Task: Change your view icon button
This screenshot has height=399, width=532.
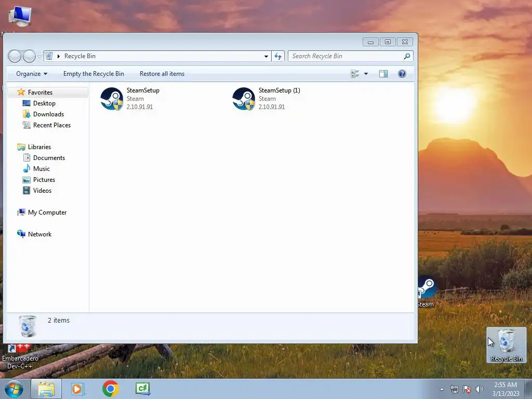Action: click(355, 74)
